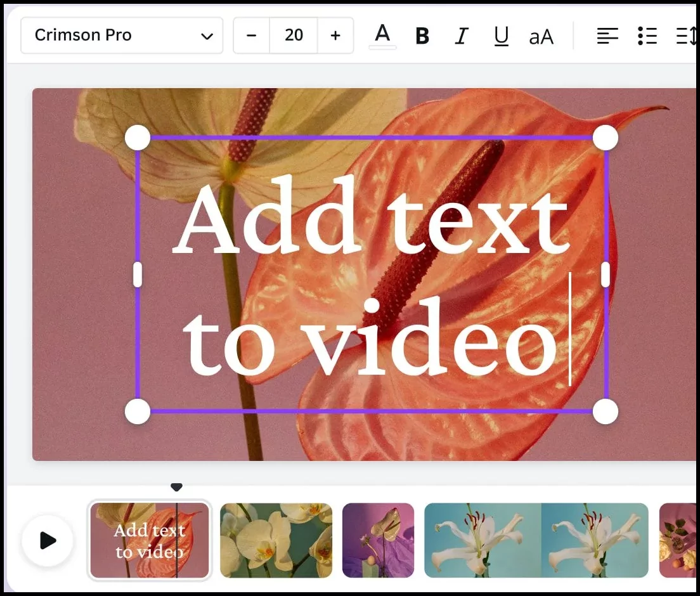This screenshot has height=596, width=700.
Task: Place the cursor inside the text box
Action: click(x=372, y=273)
